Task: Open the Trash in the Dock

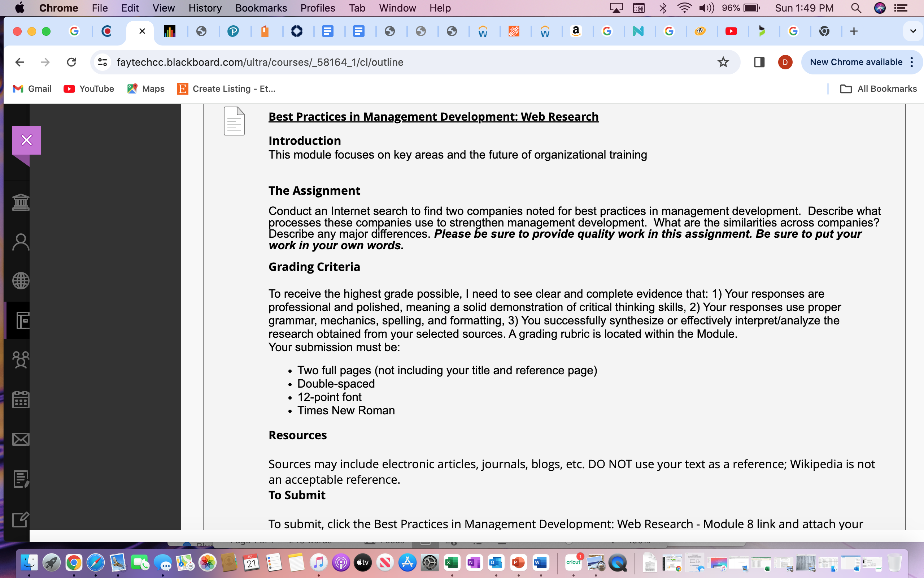Action: click(894, 562)
